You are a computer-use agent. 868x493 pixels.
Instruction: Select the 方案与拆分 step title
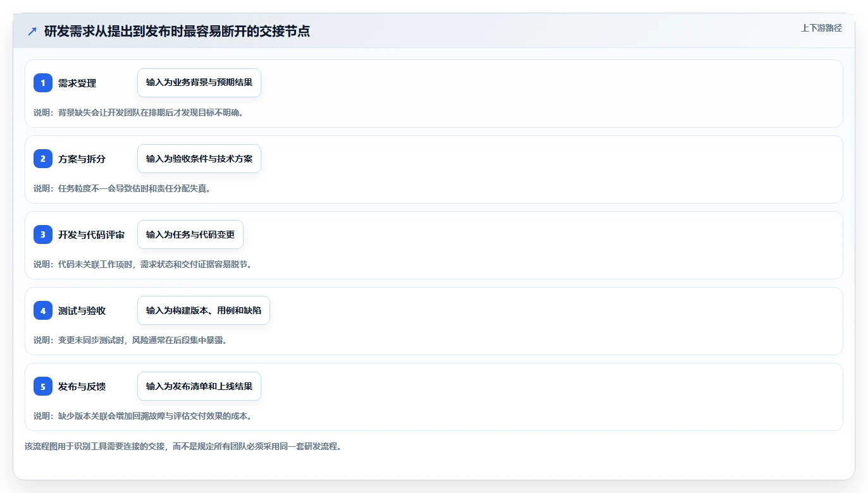click(82, 159)
